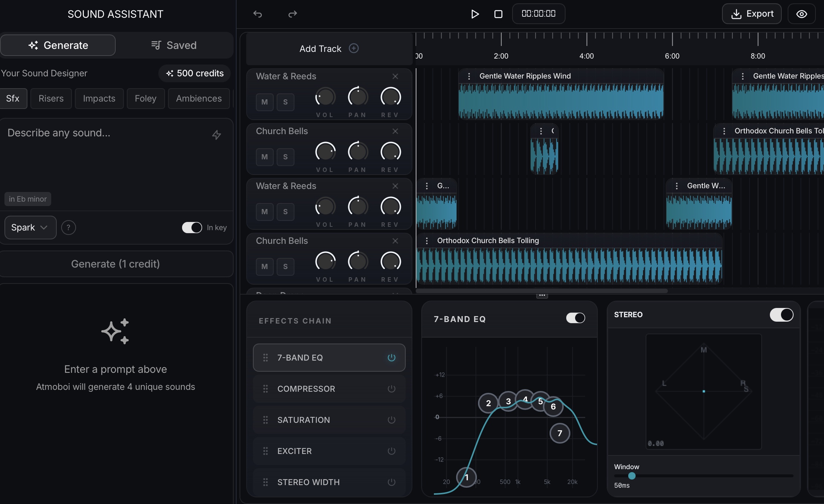Toggle SATURATION effect power icon
The width and height of the screenshot is (824, 504).
[392, 420]
